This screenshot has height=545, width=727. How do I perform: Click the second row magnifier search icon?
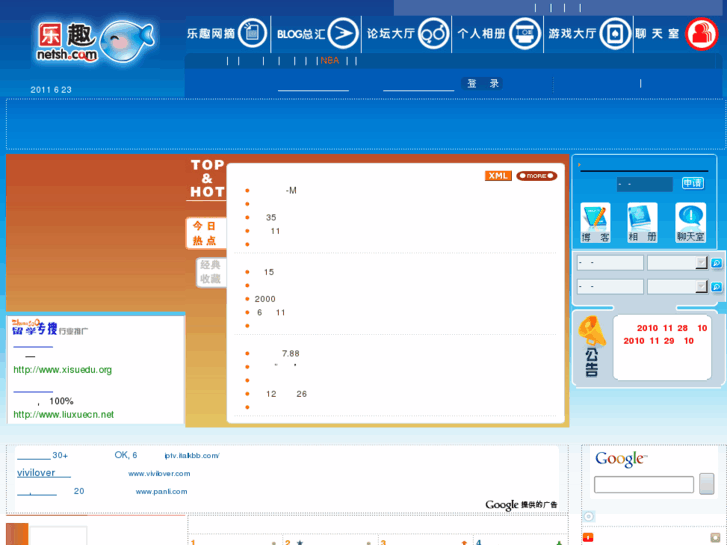(x=716, y=287)
